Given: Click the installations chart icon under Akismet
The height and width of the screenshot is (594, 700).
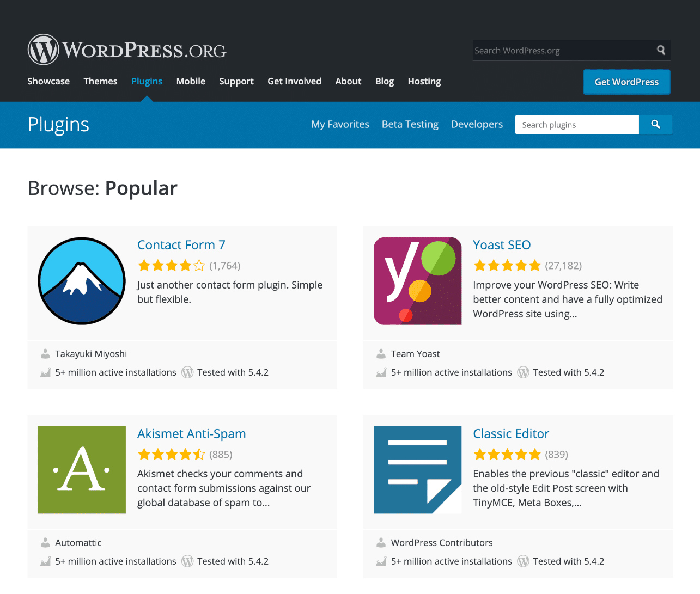Looking at the screenshot, I should pos(45,561).
